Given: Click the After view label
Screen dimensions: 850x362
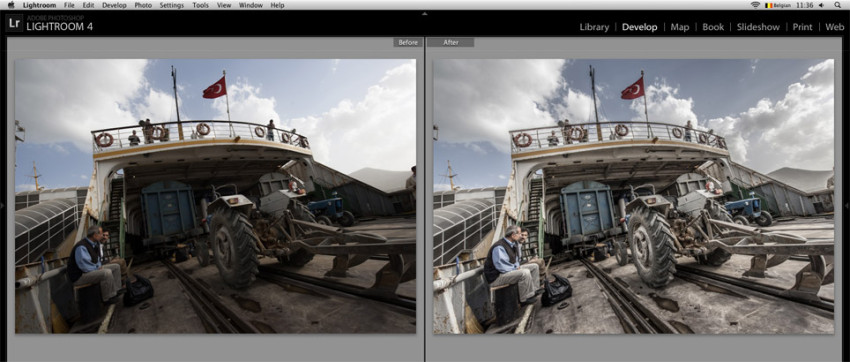Looking at the screenshot, I should (x=450, y=42).
